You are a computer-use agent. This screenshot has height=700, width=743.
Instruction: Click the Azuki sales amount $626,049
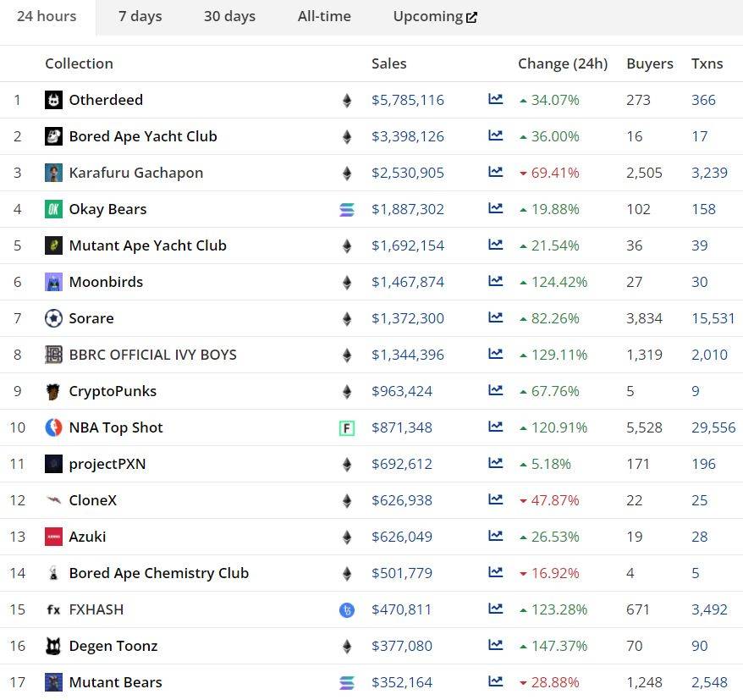click(x=401, y=537)
